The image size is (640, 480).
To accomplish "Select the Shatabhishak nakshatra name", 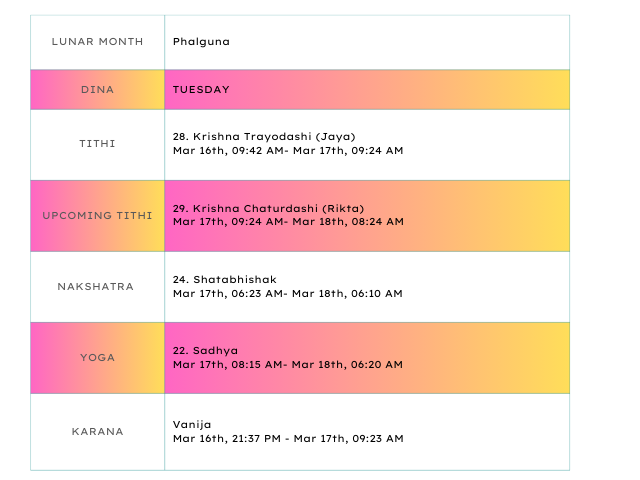I will click(x=224, y=279).
